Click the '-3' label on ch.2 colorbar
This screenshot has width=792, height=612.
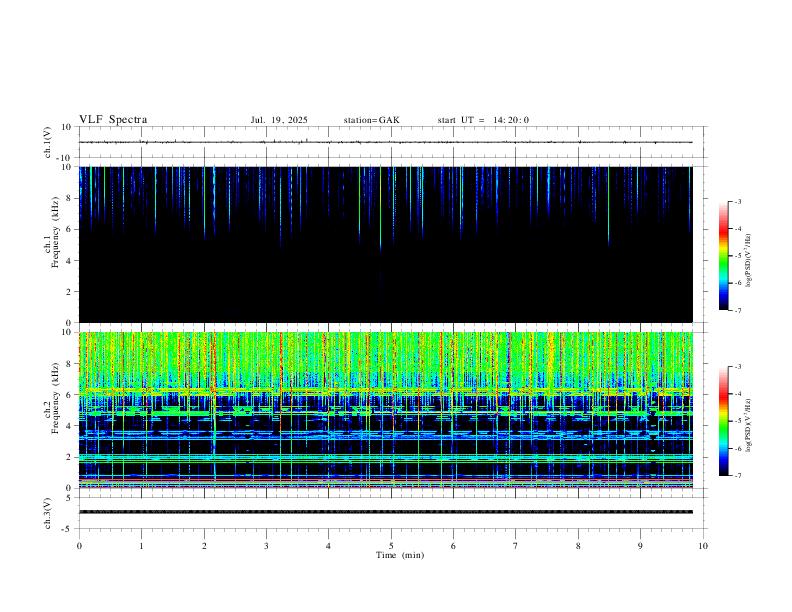pos(737,367)
